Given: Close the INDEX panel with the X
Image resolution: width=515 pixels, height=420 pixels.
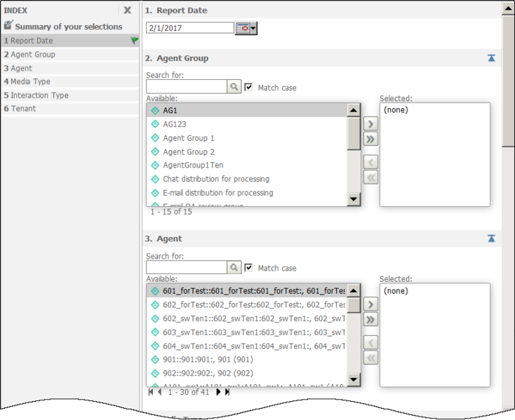Looking at the screenshot, I should (128, 11).
